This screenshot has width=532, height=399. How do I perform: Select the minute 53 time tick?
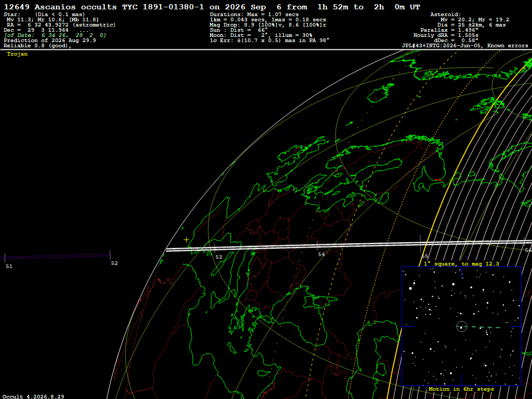pos(215,249)
